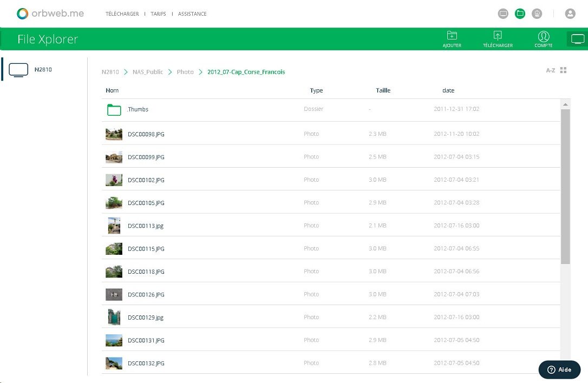Viewport: 588px width, 383px height.
Task: Click the gray screen circle icon
Action: point(503,14)
